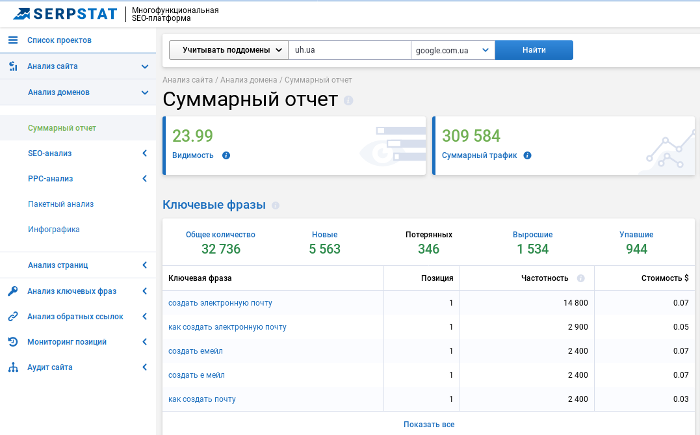Viewport: 700px width, 435px height.
Task: Click the 0.05 cost cell
Action: pyautogui.click(x=681, y=327)
